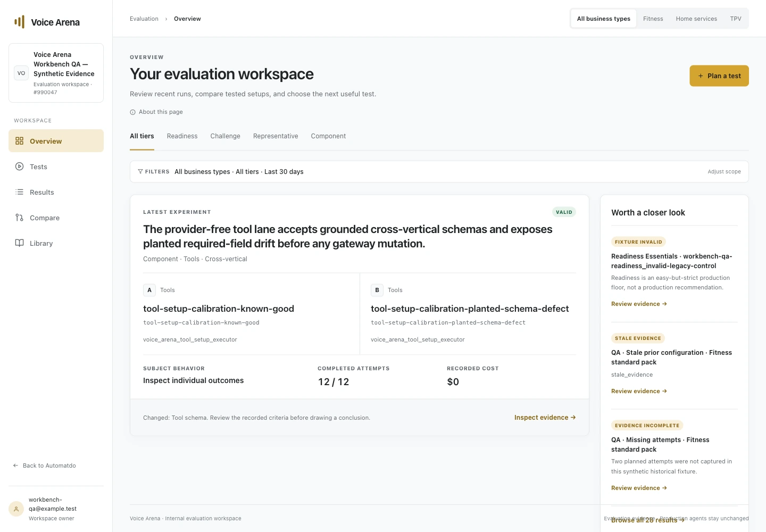Click the plus icon on Plan a test

[701, 76]
